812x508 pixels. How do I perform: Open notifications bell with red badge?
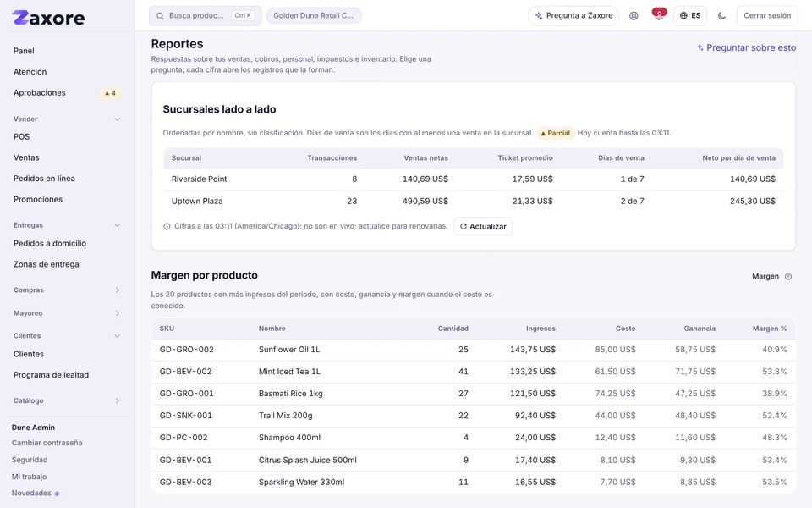[659, 15]
